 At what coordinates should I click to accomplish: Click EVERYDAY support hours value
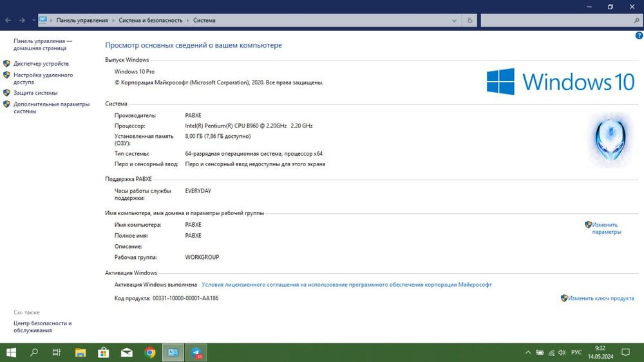tap(198, 191)
